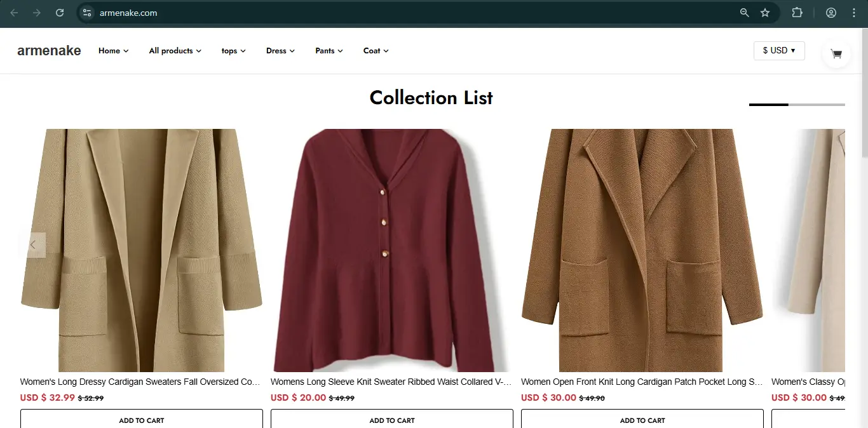Open the Pants menu item

click(x=329, y=51)
